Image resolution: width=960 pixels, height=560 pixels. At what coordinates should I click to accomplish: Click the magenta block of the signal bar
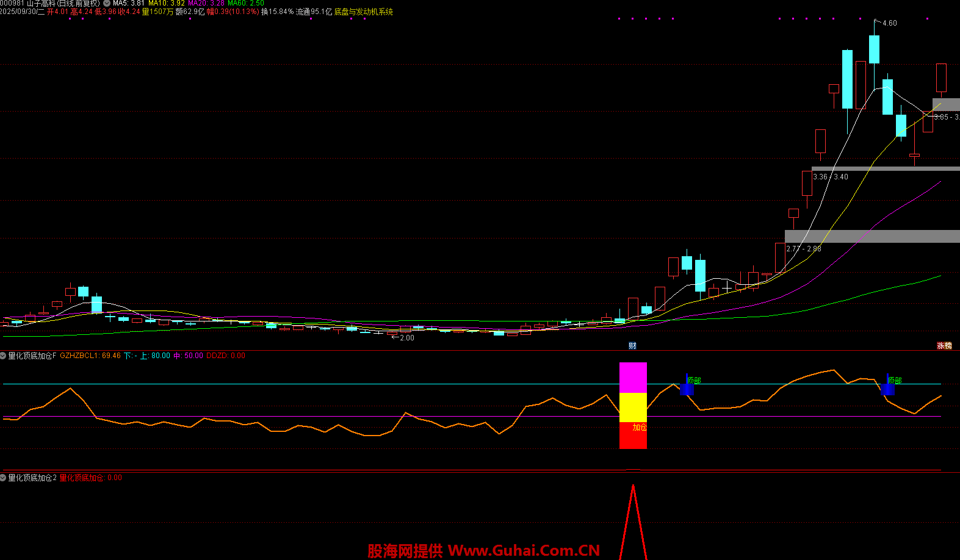(633, 378)
